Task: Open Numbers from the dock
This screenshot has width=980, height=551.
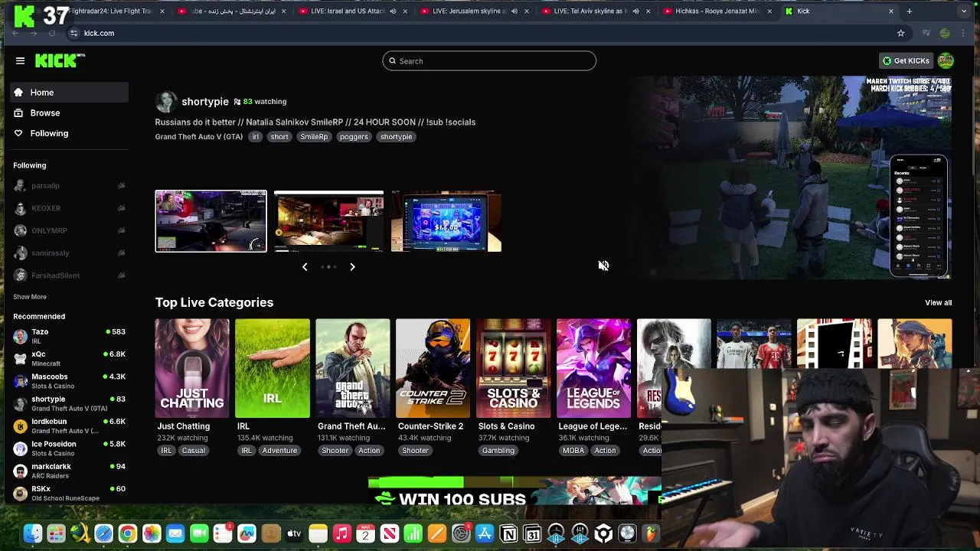Action: pos(413,534)
